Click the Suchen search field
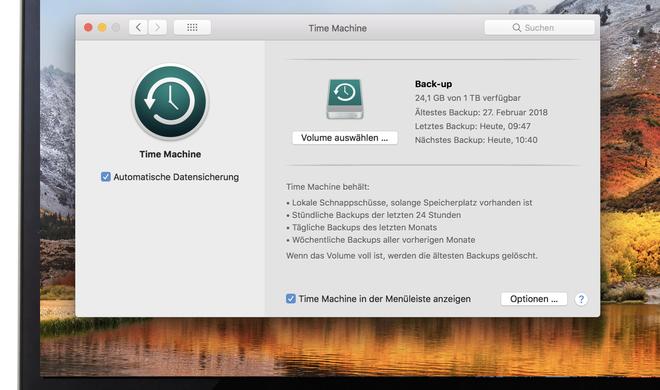The image size is (660, 390). click(x=540, y=28)
